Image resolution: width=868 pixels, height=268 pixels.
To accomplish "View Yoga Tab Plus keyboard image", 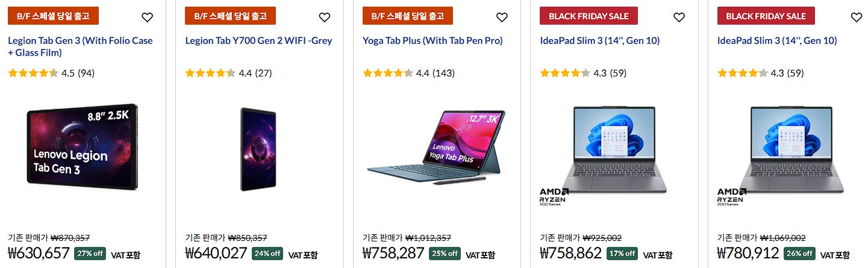I will 436,147.
